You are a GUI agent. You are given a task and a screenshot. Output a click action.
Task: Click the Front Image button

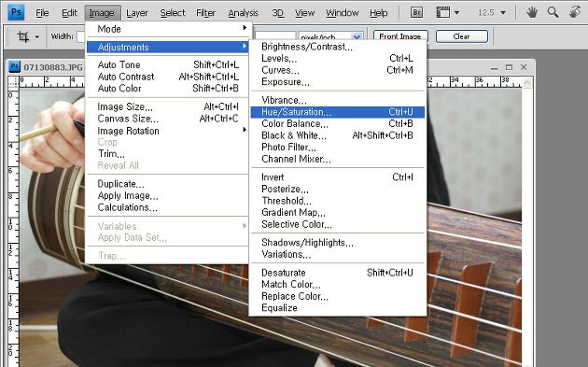click(400, 36)
